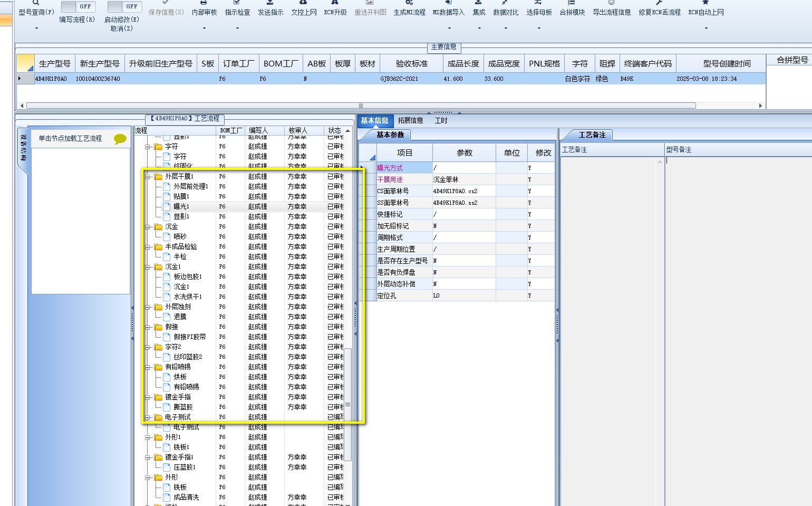
Task: Click the document icon next to 水洗烘干1
Action: (167, 297)
